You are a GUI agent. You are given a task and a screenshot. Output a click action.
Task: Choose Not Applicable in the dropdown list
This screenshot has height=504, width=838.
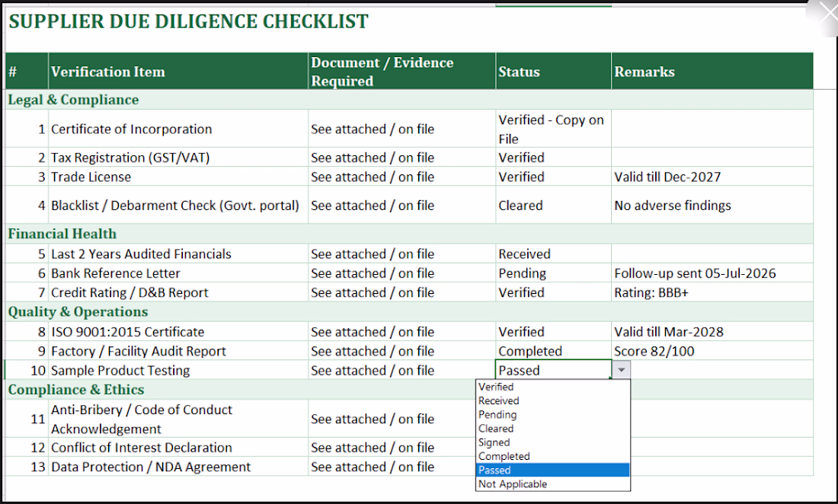(x=552, y=483)
